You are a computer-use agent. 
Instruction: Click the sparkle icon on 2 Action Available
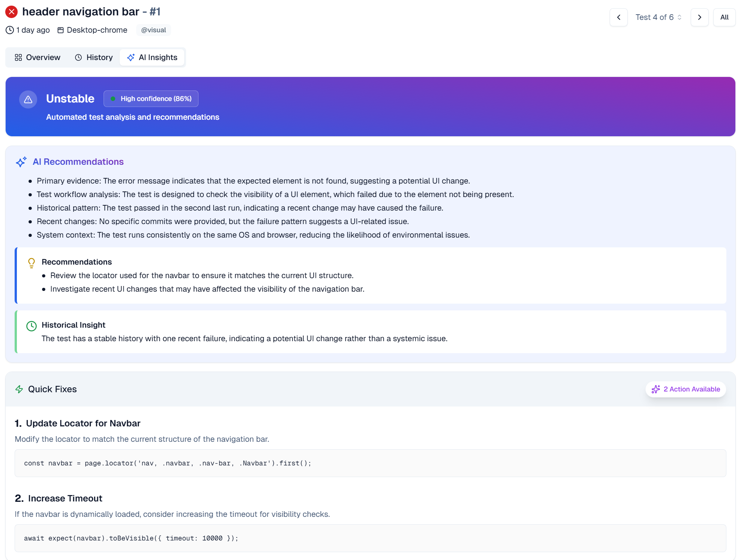click(656, 389)
